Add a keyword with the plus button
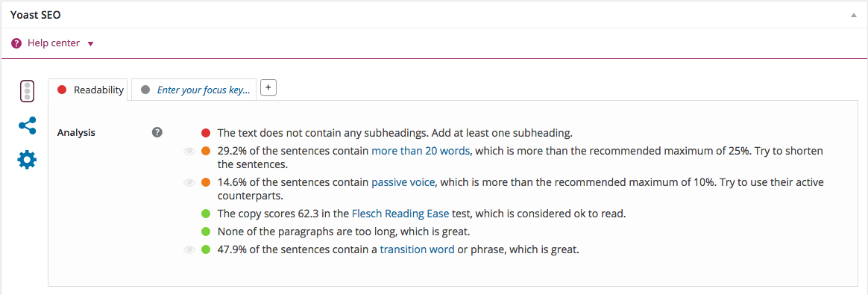The width and height of the screenshot is (868, 295). coord(268,87)
